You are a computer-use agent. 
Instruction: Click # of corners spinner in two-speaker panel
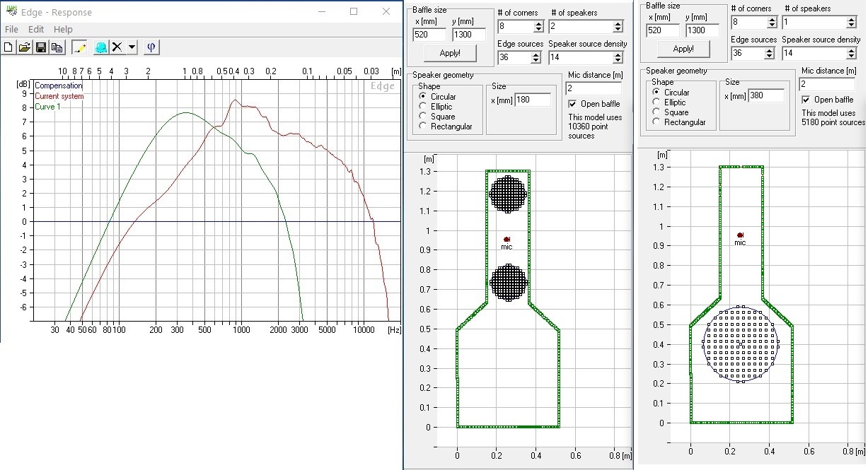tap(538, 26)
